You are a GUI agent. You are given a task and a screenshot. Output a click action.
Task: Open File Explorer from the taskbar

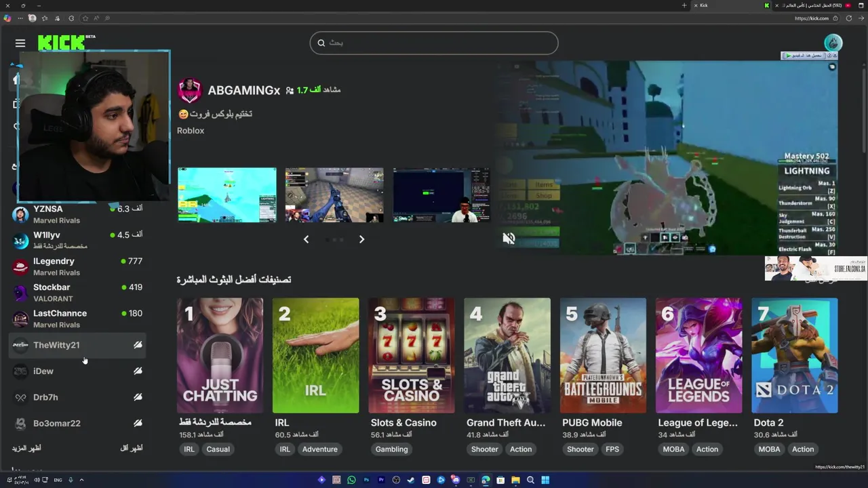click(515, 480)
